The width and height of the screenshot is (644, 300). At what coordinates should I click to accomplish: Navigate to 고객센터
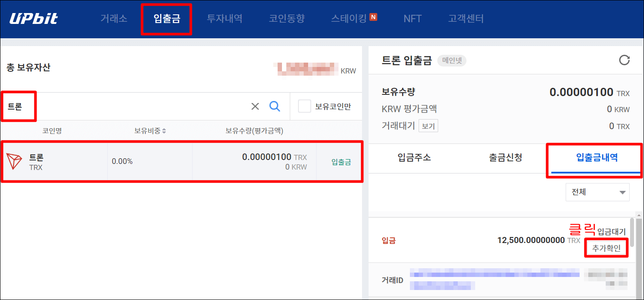(x=465, y=18)
